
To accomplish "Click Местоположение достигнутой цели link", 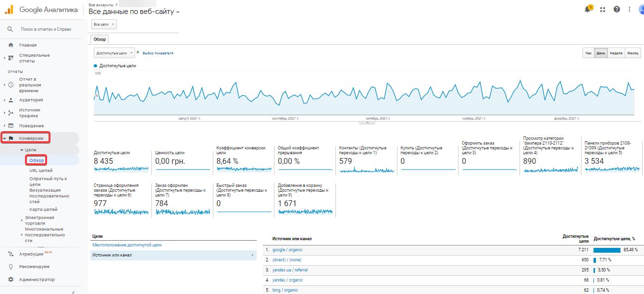I will [x=127, y=245].
